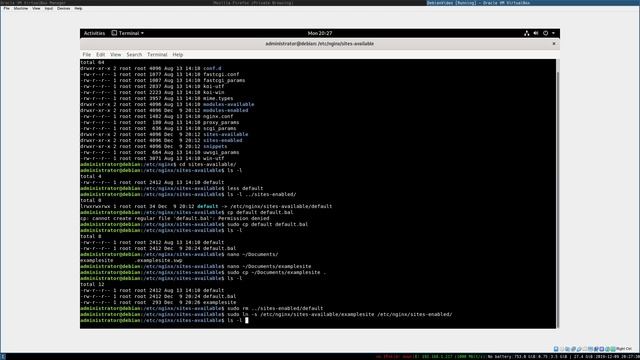The height and width of the screenshot is (360, 640).
Task: Click the 'less default' command text
Action: 245,188
